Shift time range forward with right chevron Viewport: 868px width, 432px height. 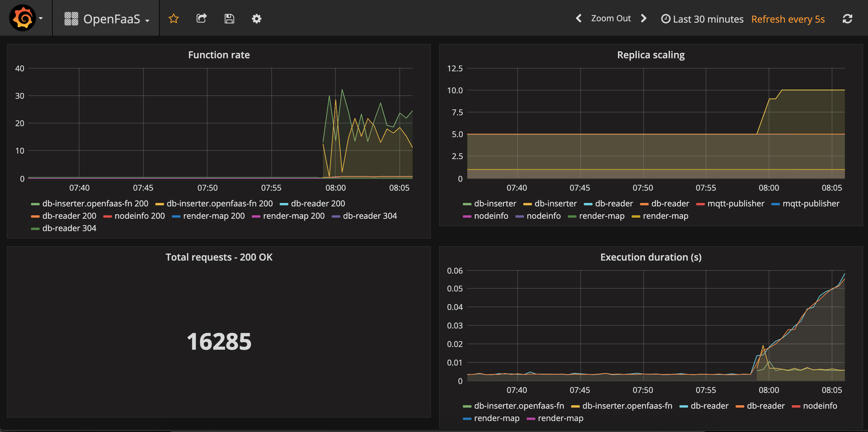click(x=644, y=18)
